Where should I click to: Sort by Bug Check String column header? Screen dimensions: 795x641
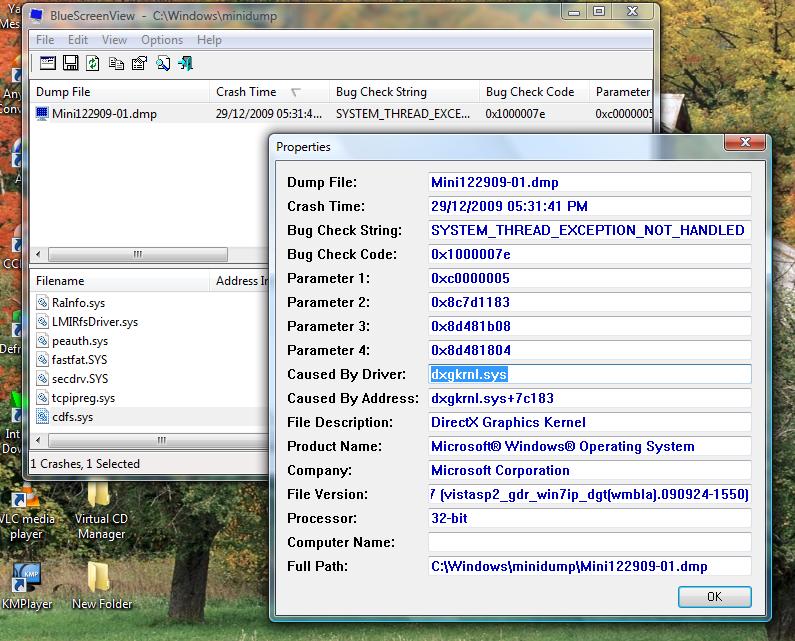click(404, 92)
